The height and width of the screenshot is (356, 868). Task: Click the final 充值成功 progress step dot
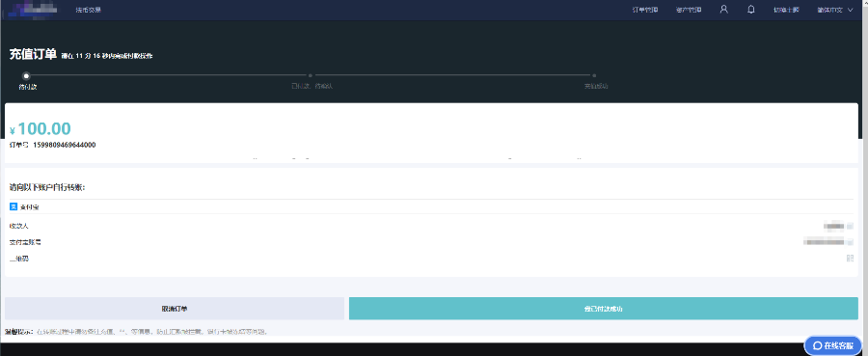594,75
